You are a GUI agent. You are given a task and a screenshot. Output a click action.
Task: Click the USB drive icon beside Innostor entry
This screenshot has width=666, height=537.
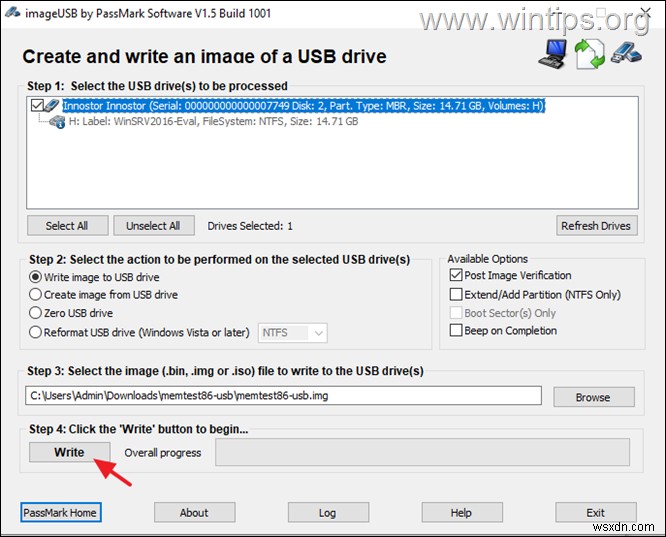(52, 105)
